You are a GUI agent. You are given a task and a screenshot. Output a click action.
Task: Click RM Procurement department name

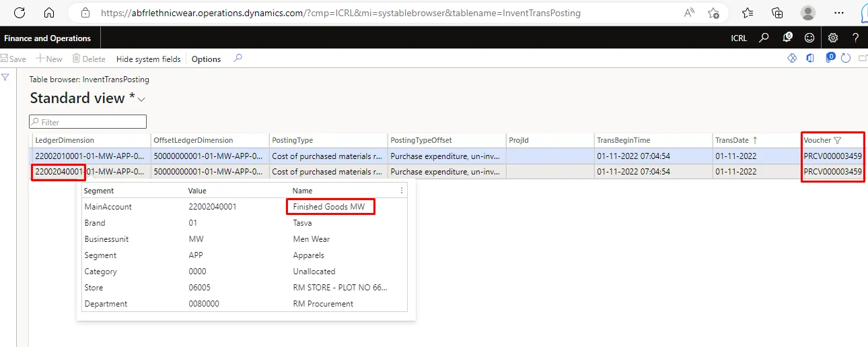(x=323, y=304)
